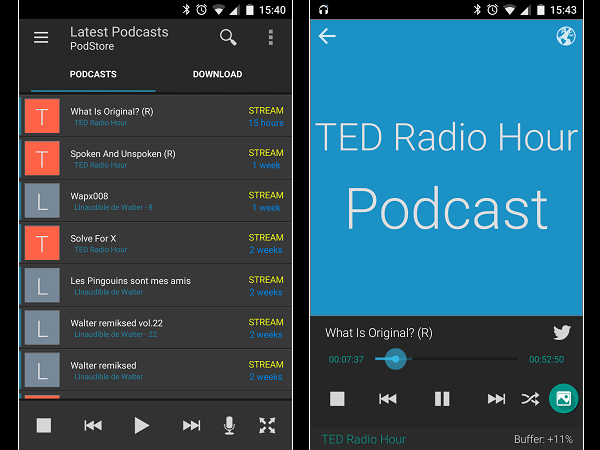Stream the 'What Is Original? (R)' episode
The image size is (600, 450).
265,111
